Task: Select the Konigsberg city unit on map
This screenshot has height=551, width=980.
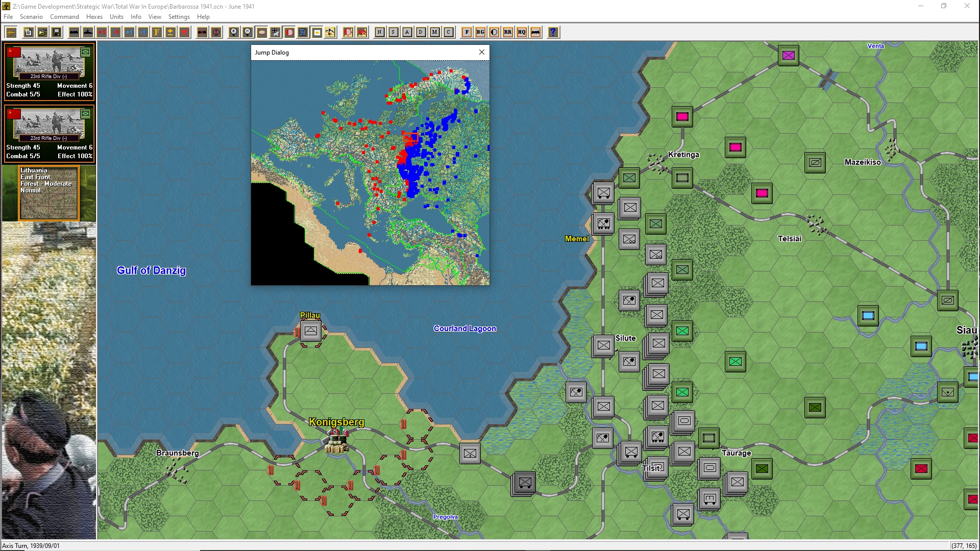Action: tap(337, 440)
